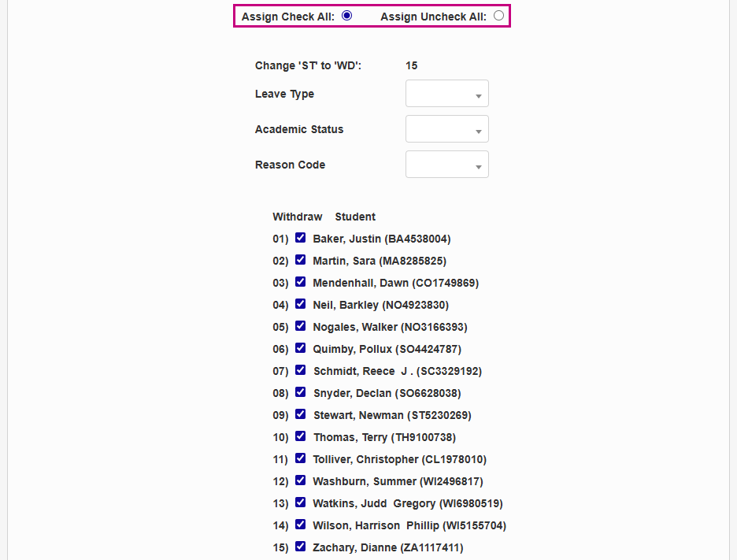Open the Leave Type dropdown
This screenshot has width=737, height=560.
click(446, 94)
